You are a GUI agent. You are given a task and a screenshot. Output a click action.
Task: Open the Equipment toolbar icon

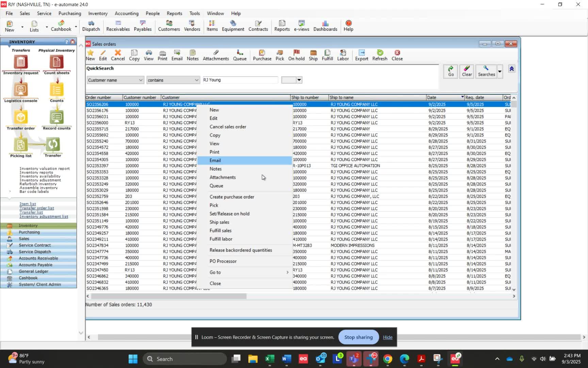click(x=233, y=26)
